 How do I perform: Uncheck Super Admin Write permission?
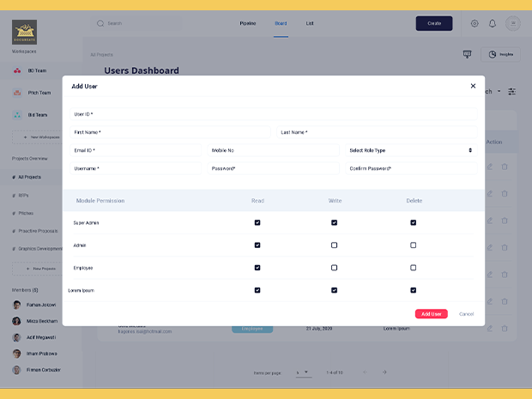(x=334, y=222)
